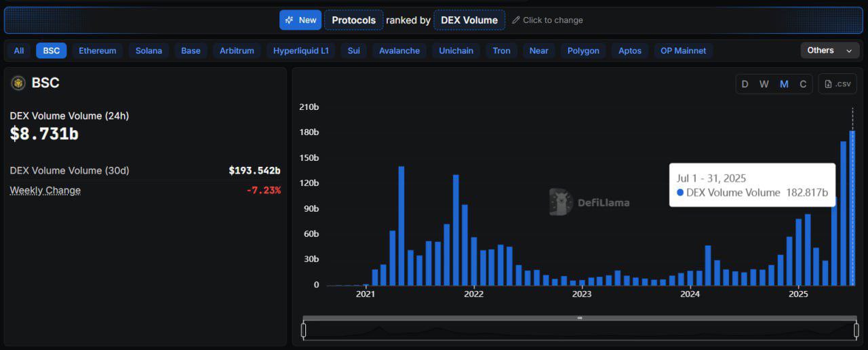
Task: Click the pencil icon beside Click to change
Action: click(516, 20)
